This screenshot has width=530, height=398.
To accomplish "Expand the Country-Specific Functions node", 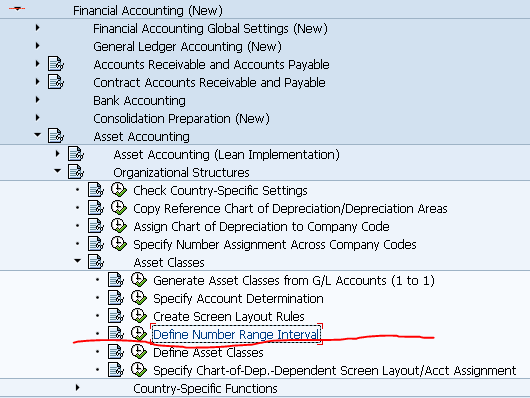I will tap(77, 388).
